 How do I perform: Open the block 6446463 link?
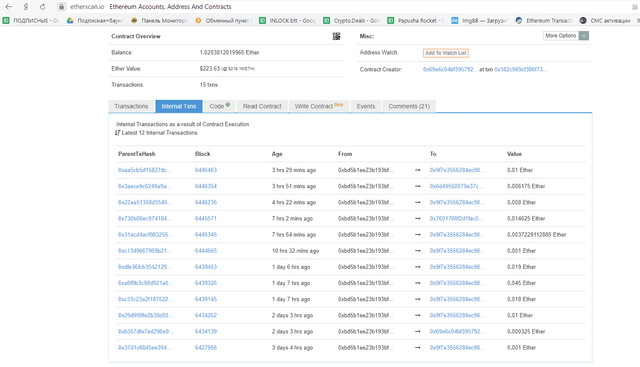point(206,170)
